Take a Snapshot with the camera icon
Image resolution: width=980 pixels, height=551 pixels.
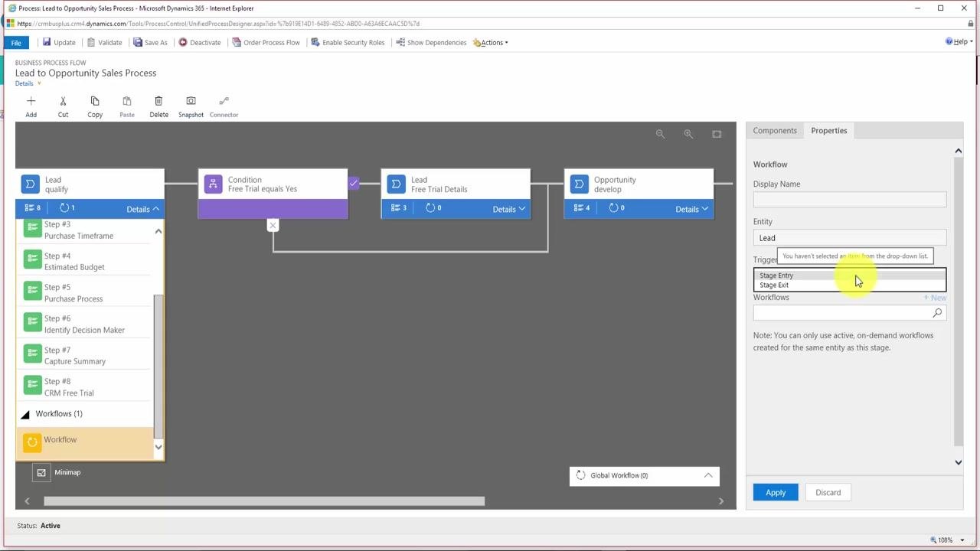pyautogui.click(x=191, y=101)
